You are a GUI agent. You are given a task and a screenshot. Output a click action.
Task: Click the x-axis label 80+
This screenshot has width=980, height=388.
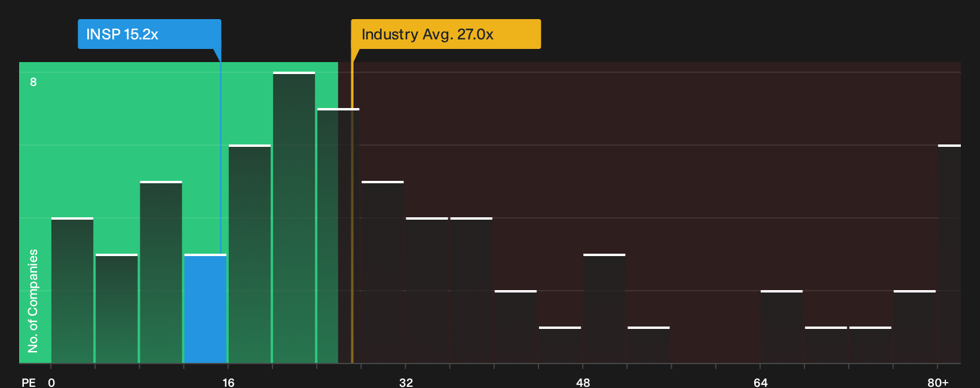pyautogui.click(x=938, y=382)
